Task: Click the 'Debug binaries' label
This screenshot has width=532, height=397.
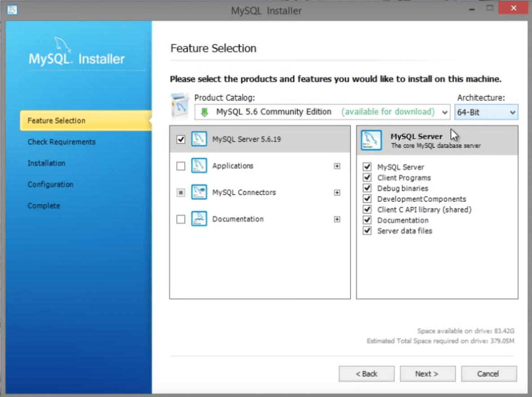Action: tap(403, 188)
